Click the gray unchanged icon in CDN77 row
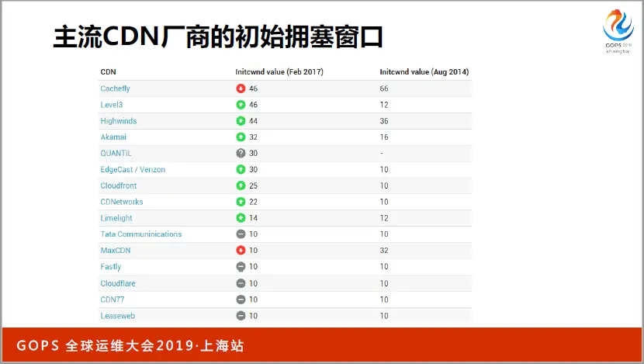 point(241,300)
